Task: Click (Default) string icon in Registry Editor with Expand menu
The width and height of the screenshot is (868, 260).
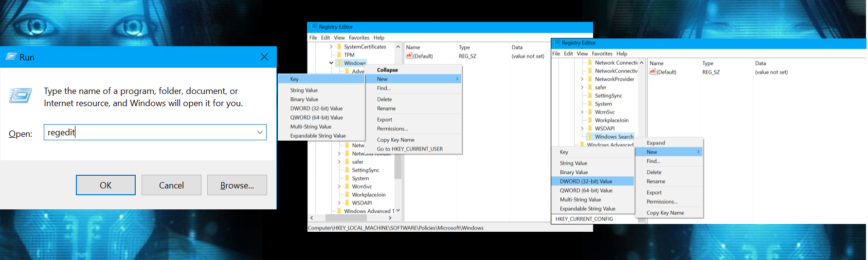Action: [x=653, y=72]
